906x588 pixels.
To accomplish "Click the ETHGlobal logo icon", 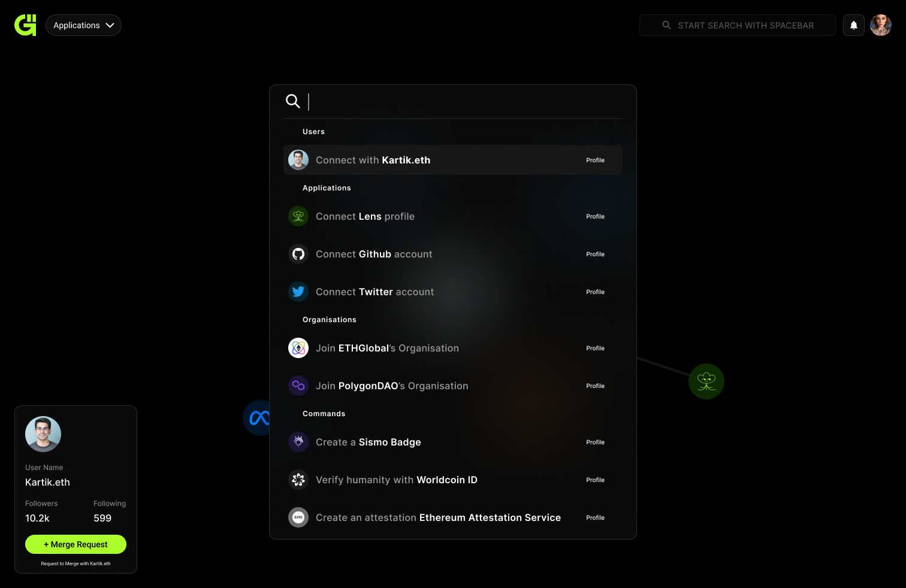I will click(x=298, y=348).
